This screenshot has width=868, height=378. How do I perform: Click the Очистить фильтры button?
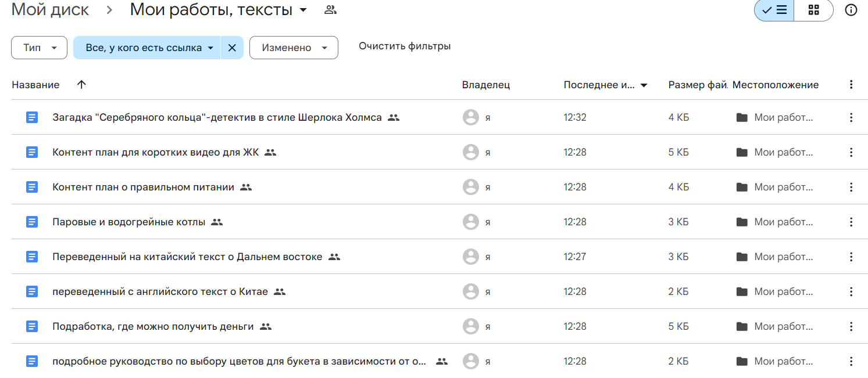(405, 46)
